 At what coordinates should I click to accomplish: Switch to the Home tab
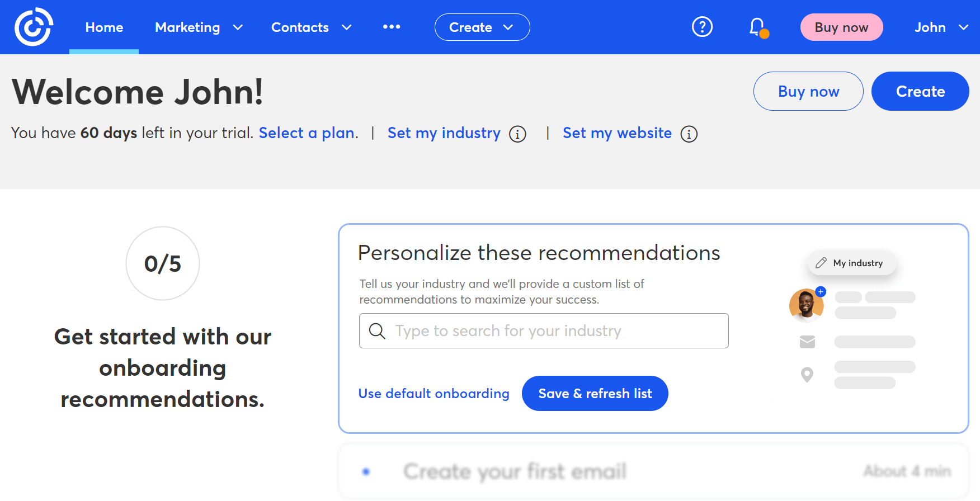click(103, 27)
